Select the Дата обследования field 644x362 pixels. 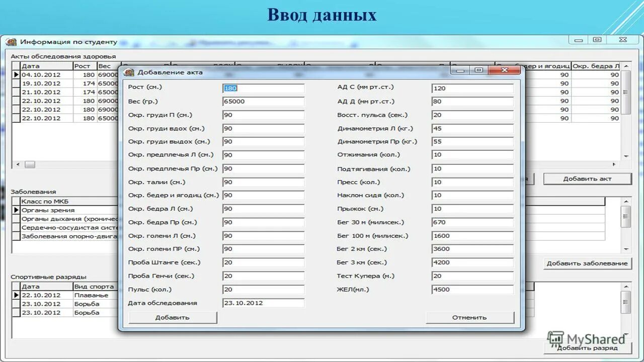(x=263, y=302)
